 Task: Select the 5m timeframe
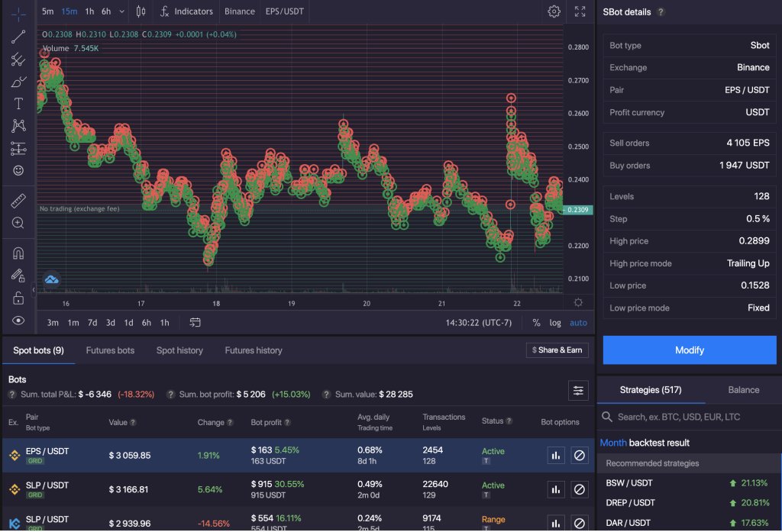pos(48,11)
